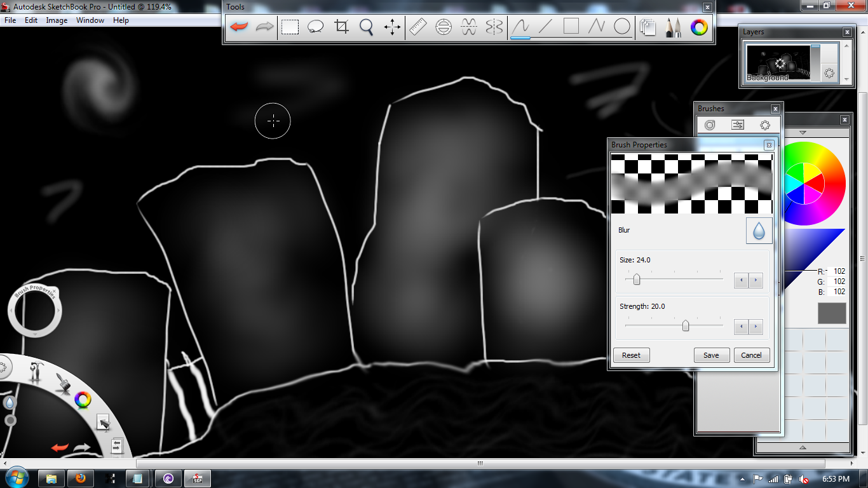Open the File menu

click(10, 20)
